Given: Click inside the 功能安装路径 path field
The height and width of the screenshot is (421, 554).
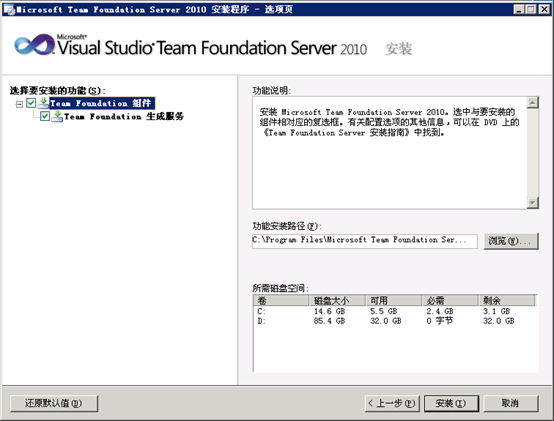Looking at the screenshot, I should pyautogui.click(x=365, y=241).
